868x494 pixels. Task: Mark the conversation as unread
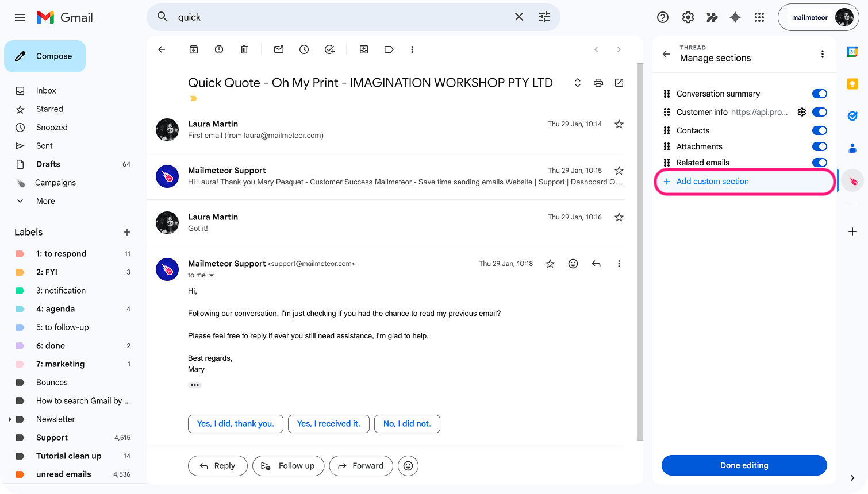(x=278, y=49)
